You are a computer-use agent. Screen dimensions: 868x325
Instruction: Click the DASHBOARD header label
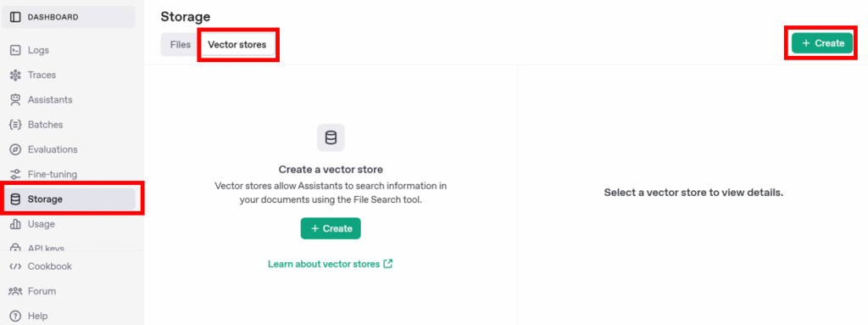pos(53,17)
